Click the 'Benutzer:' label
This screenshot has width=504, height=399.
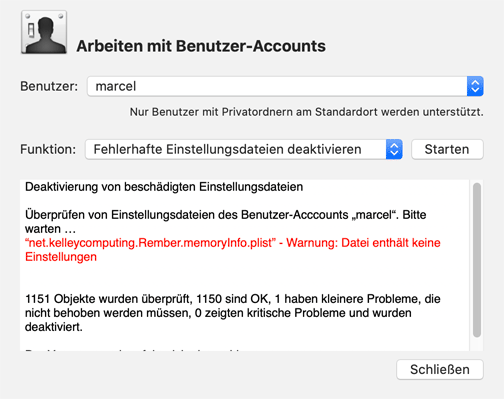pyautogui.click(x=49, y=86)
